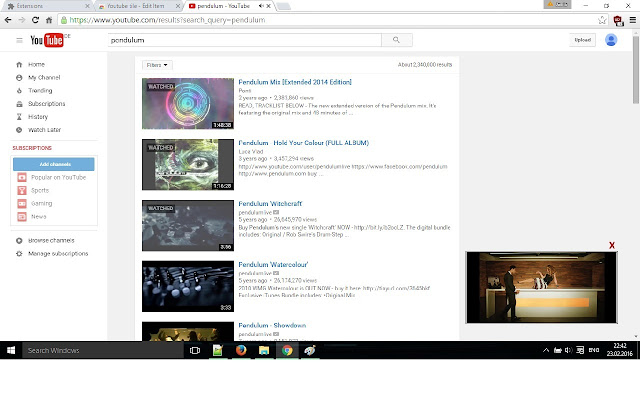
Task: Open File Explorer from the taskbar
Action: click(x=264, y=350)
